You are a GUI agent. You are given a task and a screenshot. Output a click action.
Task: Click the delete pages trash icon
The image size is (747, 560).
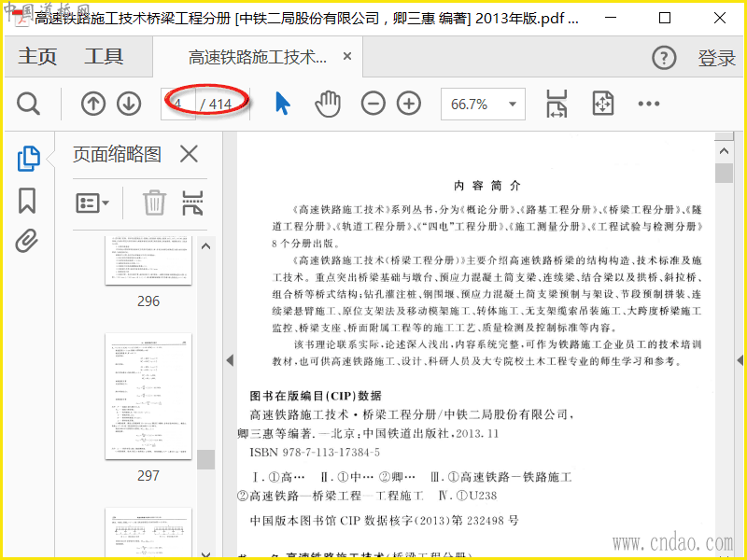pyautogui.click(x=154, y=203)
